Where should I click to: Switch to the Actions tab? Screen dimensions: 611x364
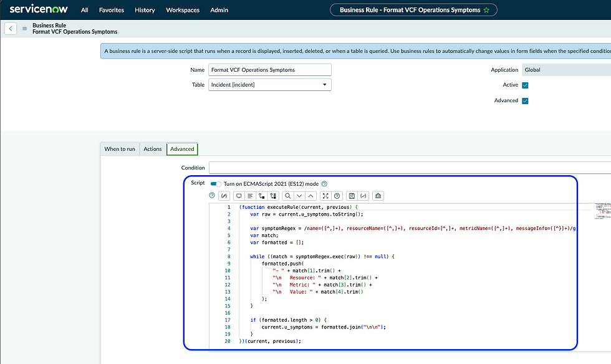click(152, 149)
